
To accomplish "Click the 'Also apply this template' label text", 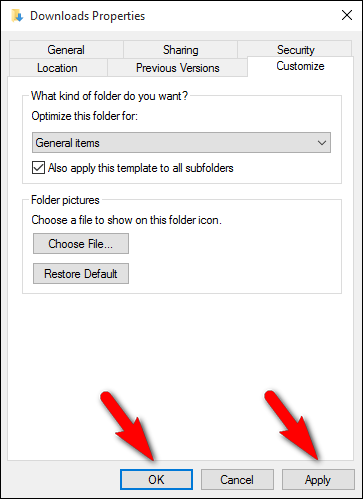I will [x=141, y=168].
